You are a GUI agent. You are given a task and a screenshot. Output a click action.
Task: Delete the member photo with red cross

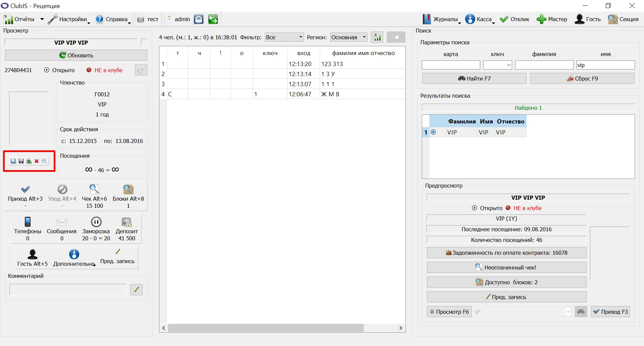click(x=37, y=161)
